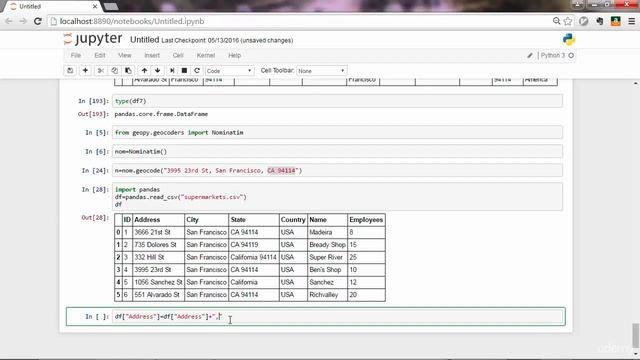Click the 'California 94114' cell

point(253,257)
